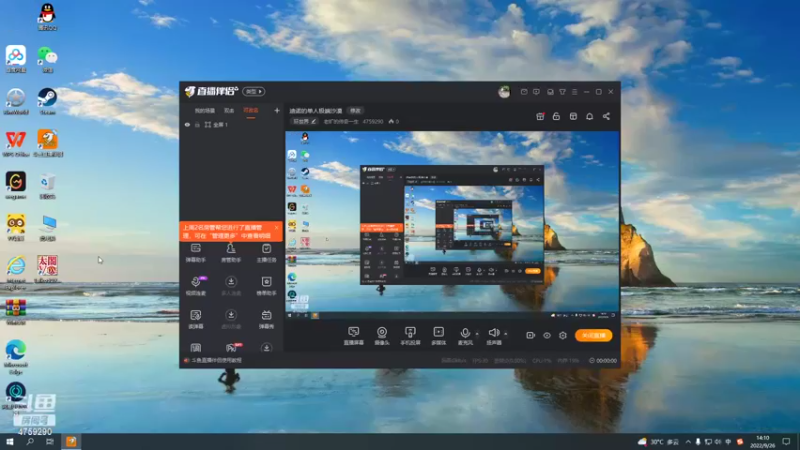Click the orange 关闭直播 stop-stream button

593,335
